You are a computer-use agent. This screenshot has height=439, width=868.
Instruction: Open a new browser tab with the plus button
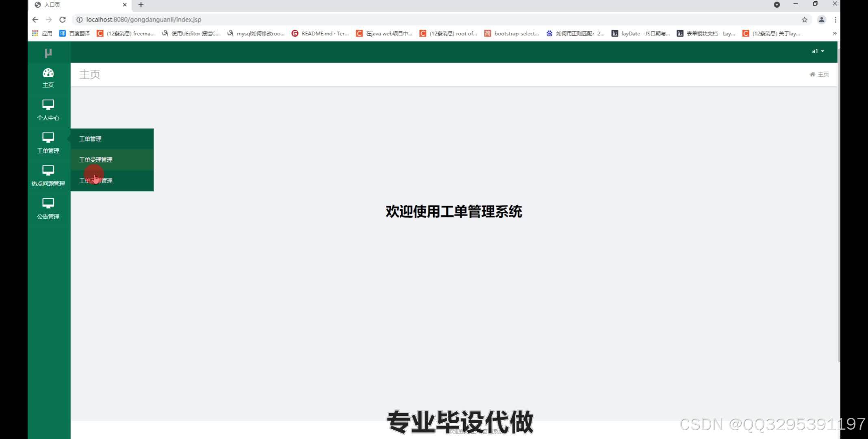pos(141,5)
